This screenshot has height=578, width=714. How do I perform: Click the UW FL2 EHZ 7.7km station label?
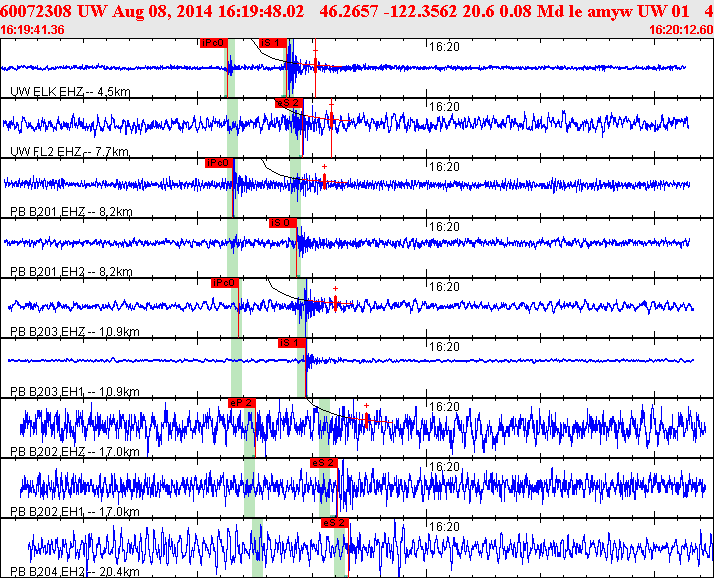click(x=69, y=151)
